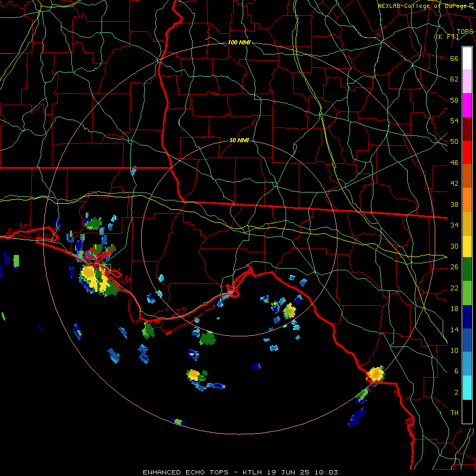Viewport: 476px width, 476px height.
Task: Select the magenta legend color block
Action: 467,105
